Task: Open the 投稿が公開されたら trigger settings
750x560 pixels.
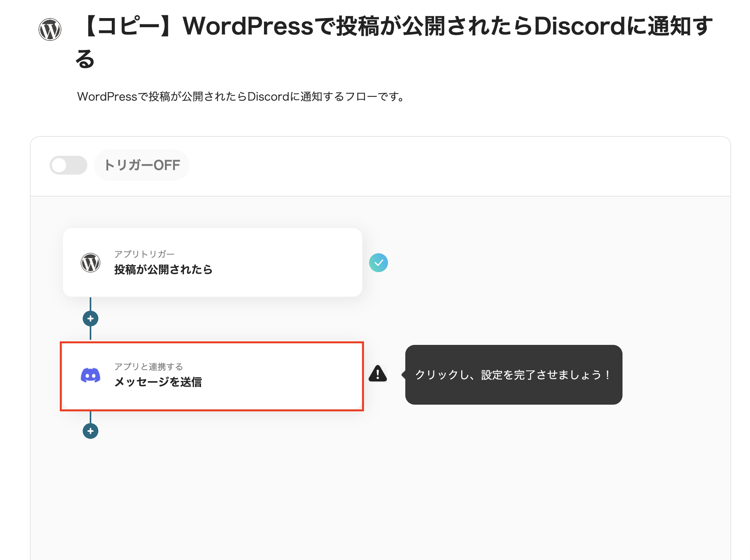Action: 212,263
